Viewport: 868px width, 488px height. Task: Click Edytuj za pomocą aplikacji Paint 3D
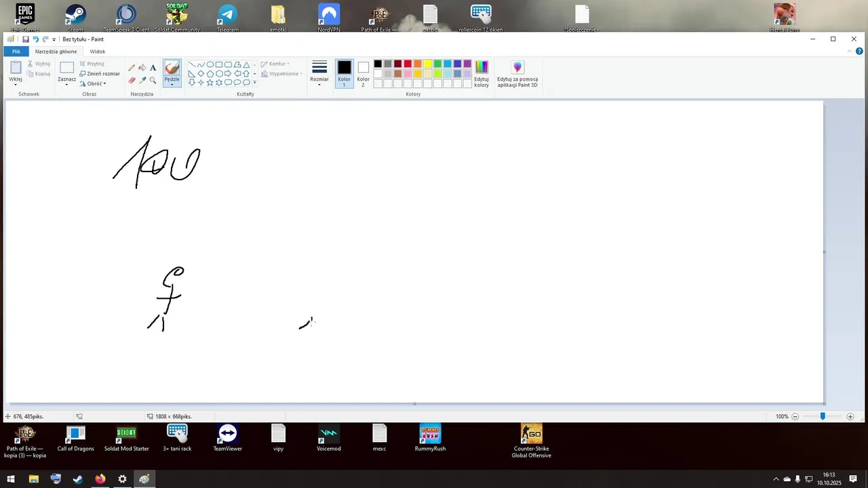(x=517, y=74)
